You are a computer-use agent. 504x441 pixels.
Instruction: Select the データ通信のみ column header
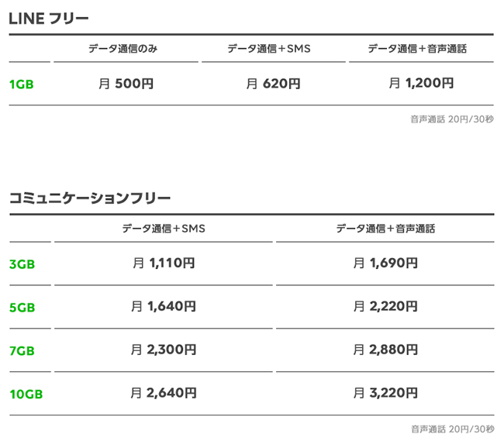(123, 48)
